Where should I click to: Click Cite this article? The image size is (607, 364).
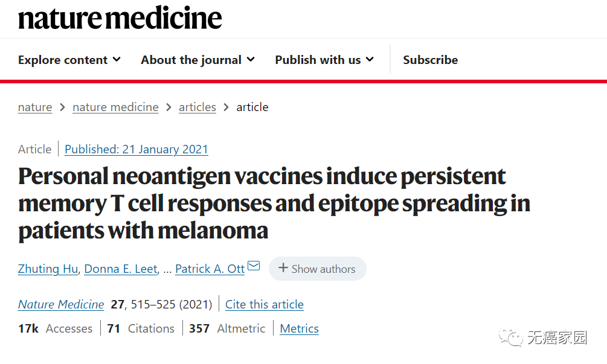(x=264, y=304)
